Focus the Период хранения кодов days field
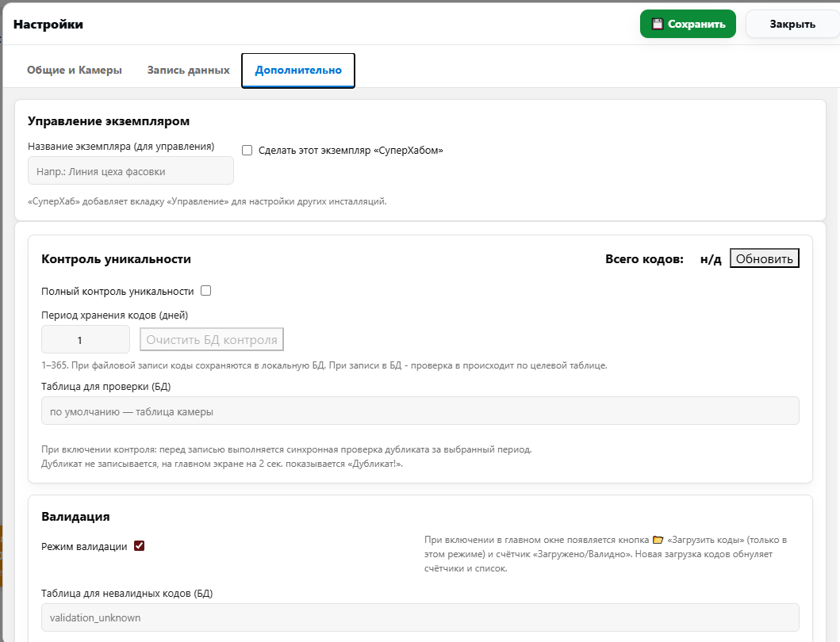 (85, 339)
